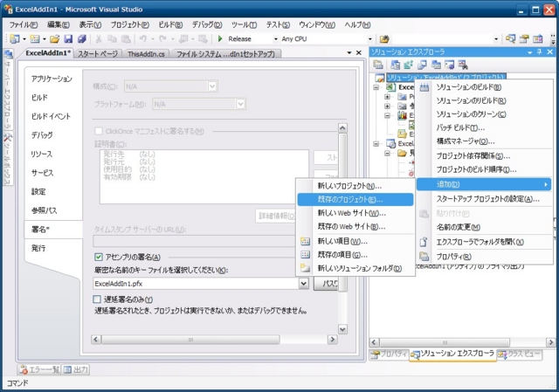Screen dimensions: 559x392
Task: Select 名前の変更 context menu entry
Action: (x=484, y=227)
